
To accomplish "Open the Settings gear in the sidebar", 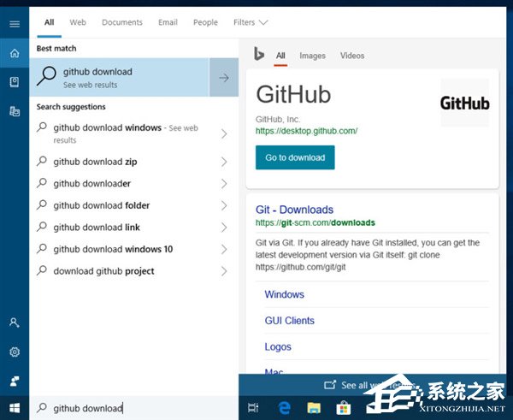I will tap(15, 352).
